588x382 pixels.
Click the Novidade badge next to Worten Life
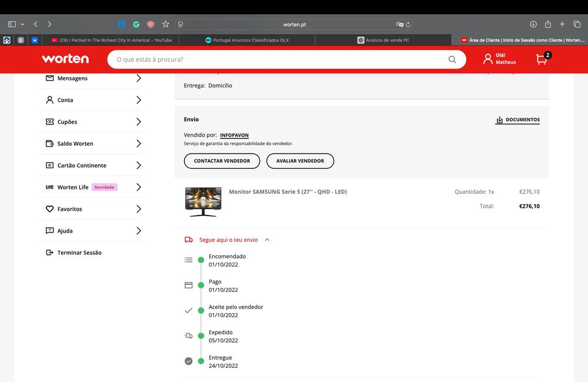(104, 187)
